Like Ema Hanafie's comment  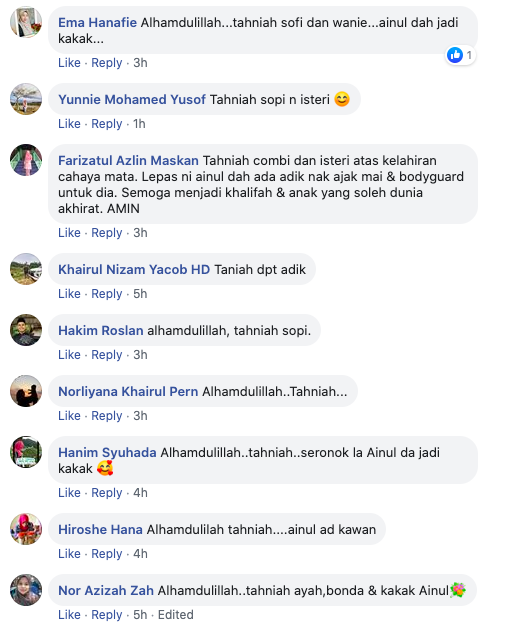69,63
